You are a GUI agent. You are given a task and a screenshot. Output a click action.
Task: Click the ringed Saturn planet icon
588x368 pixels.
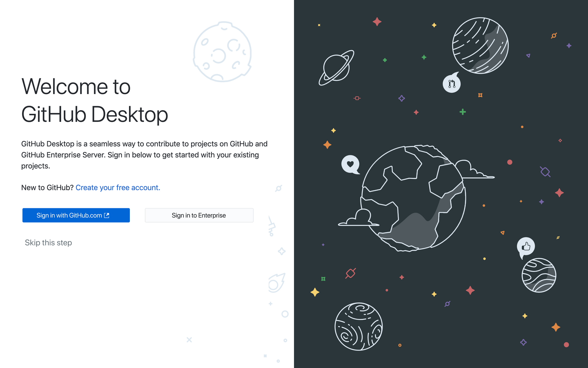tap(336, 68)
